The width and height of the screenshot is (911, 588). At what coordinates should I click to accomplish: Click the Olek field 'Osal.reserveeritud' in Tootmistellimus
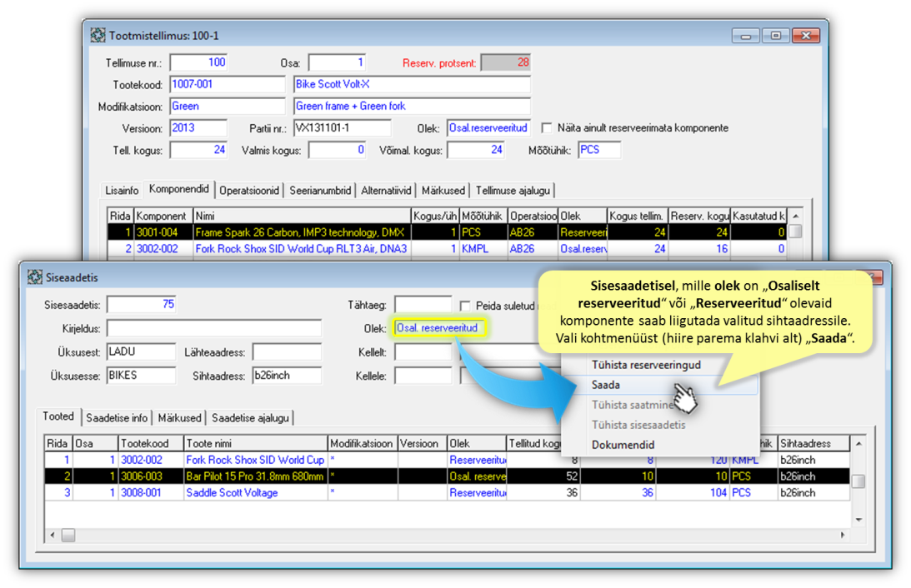(x=488, y=128)
